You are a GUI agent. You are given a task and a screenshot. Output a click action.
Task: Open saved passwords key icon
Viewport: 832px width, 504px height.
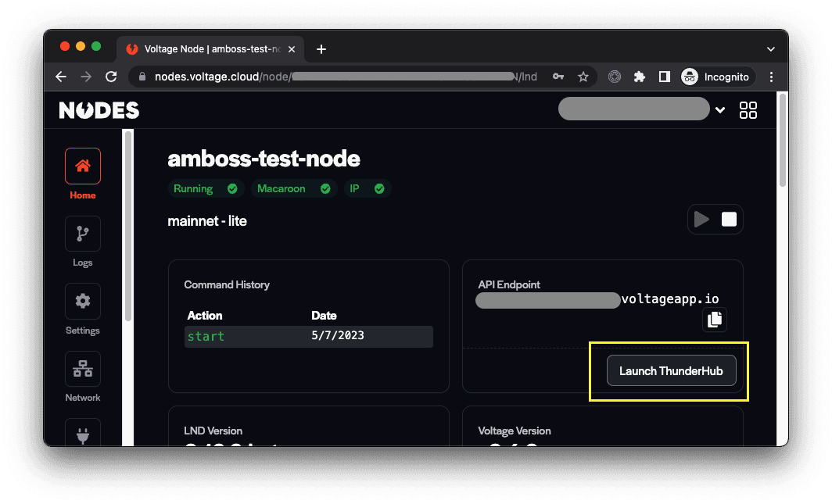click(558, 77)
